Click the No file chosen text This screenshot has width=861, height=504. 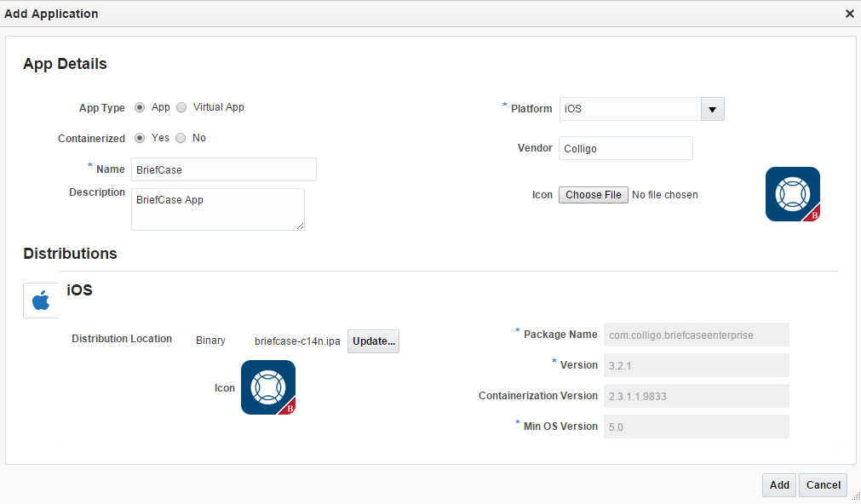[x=665, y=195]
